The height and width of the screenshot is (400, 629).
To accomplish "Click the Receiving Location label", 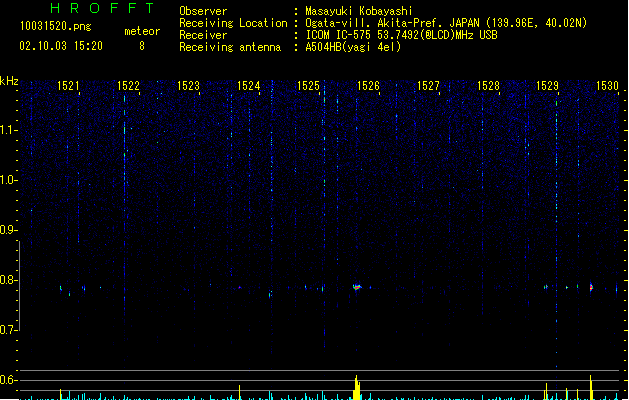I will pyautogui.click(x=233, y=23).
